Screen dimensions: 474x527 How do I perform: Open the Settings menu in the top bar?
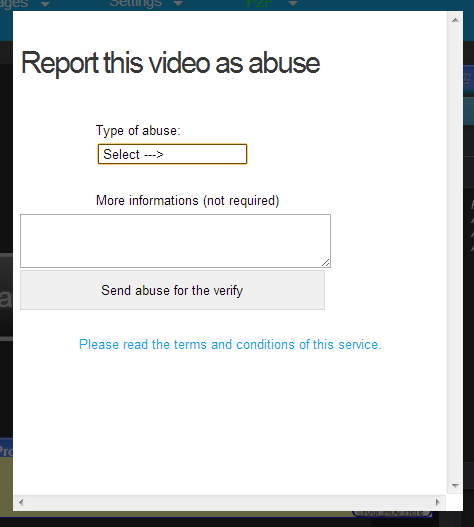pyautogui.click(x=135, y=3)
